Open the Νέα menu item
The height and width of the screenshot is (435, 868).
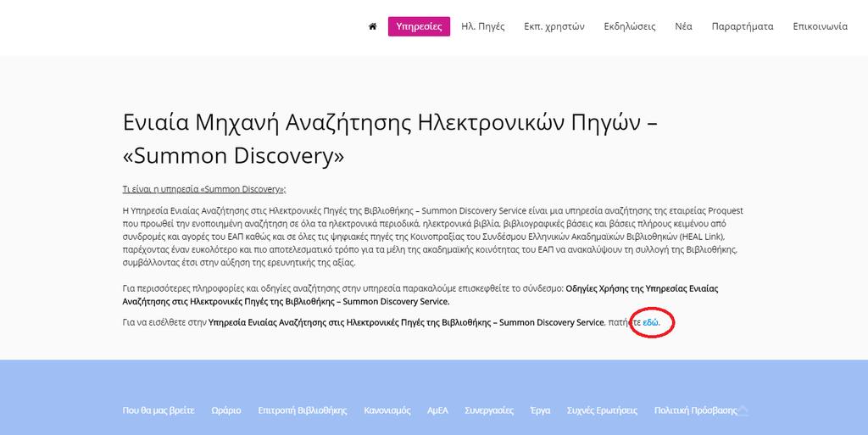tap(684, 26)
